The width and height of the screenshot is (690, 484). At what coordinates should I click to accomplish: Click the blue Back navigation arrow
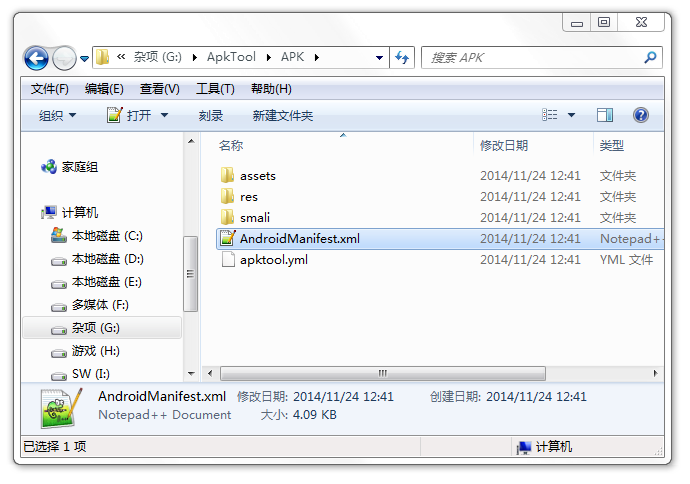point(36,58)
